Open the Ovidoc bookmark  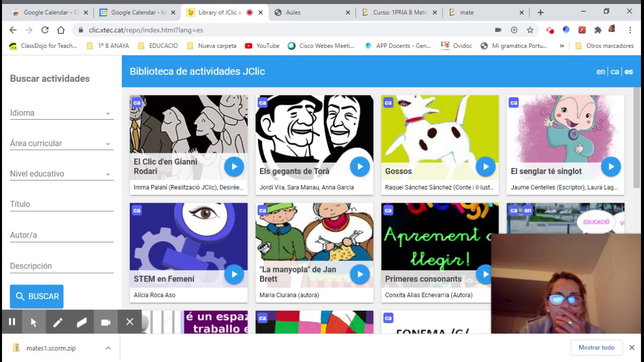point(457,46)
